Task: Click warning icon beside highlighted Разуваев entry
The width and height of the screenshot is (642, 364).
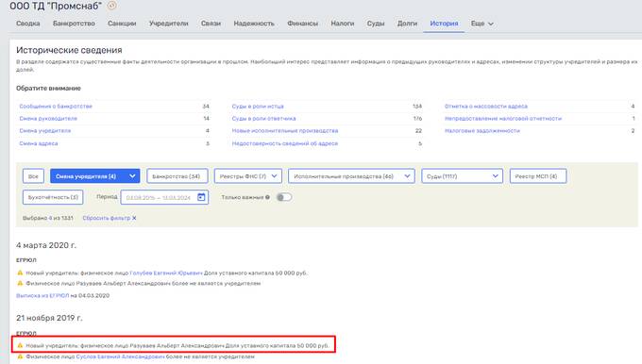Action: tap(20, 345)
